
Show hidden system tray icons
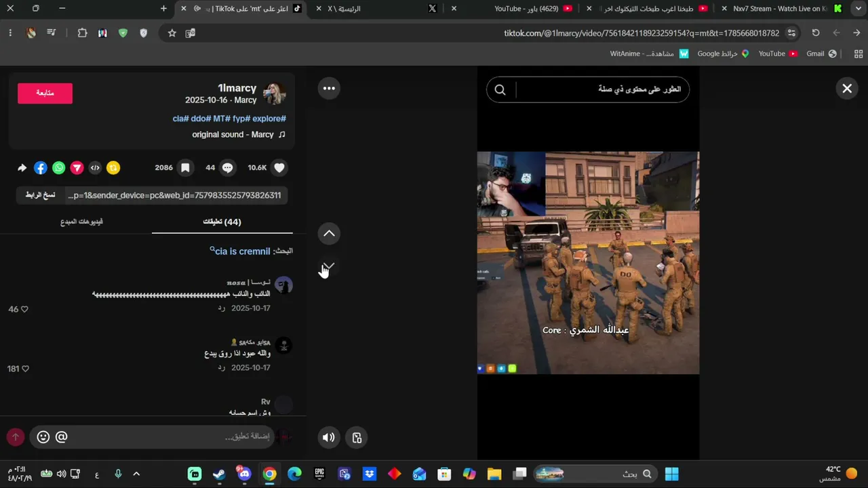(x=136, y=474)
